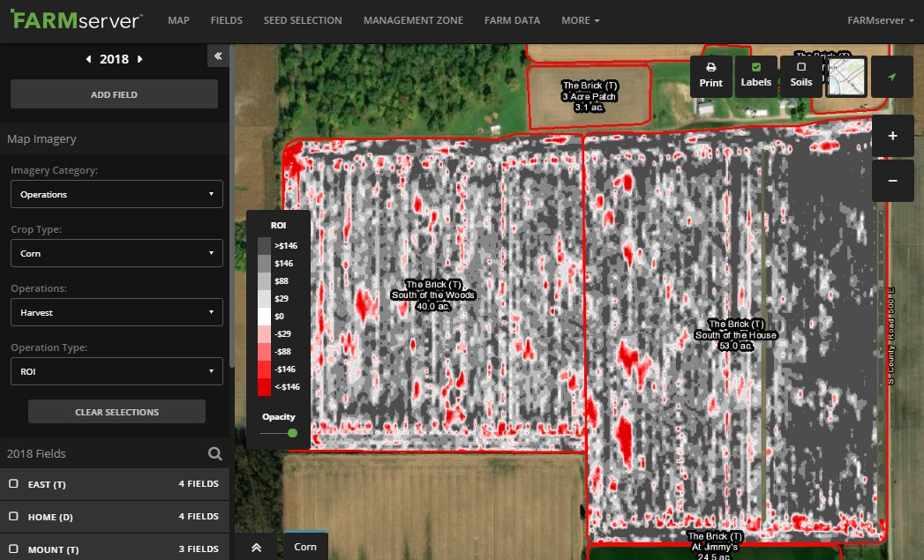
Task: Check the EAST (T) group checkbox
Action: [13, 483]
